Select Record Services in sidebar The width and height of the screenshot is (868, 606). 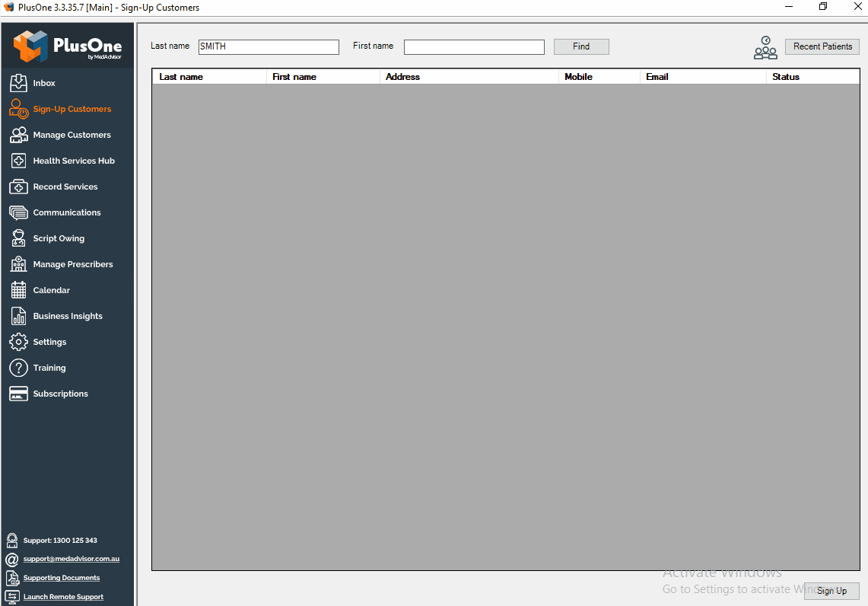(65, 187)
